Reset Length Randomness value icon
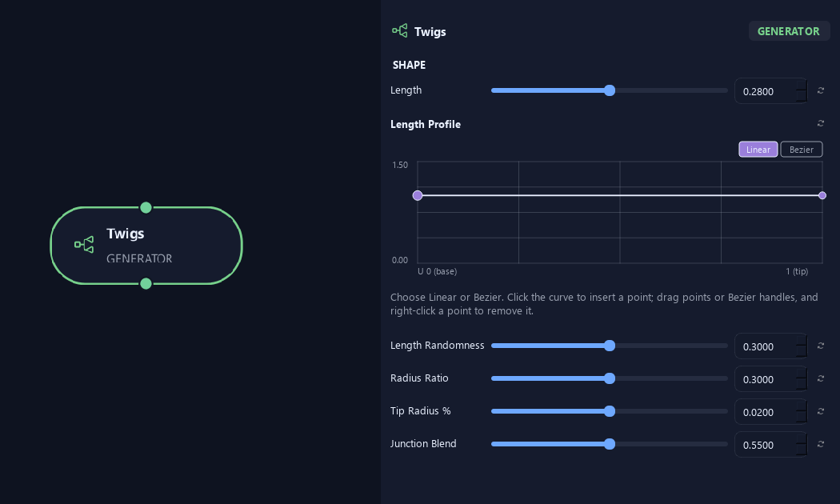The width and height of the screenshot is (840, 504). click(820, 346)
